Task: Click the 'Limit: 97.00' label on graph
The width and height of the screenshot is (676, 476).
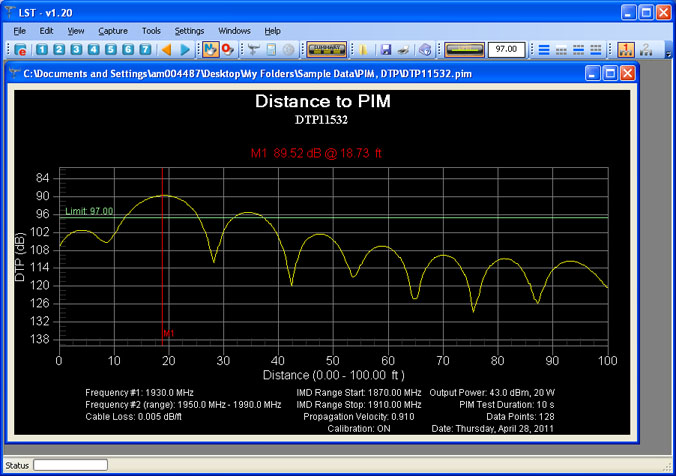Action: (x=89, y=211)
